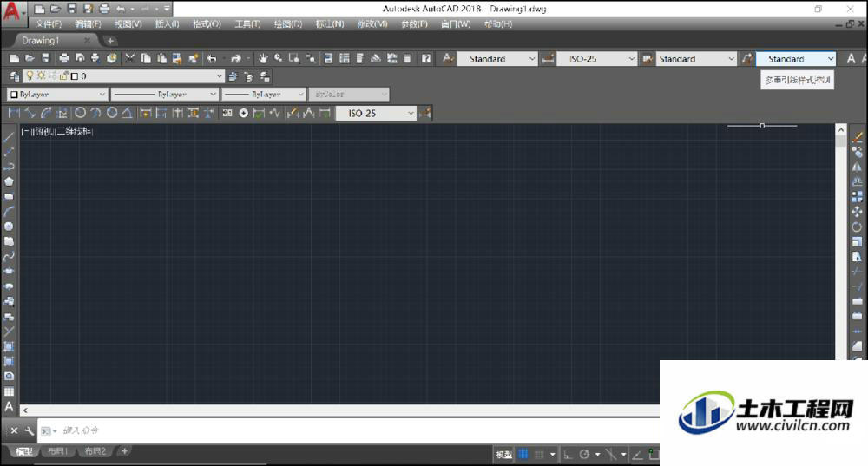The height and width of the screenshot is (466, 868).
Task: Open the 文件(F) File menu
Action: tap(49, 23)
